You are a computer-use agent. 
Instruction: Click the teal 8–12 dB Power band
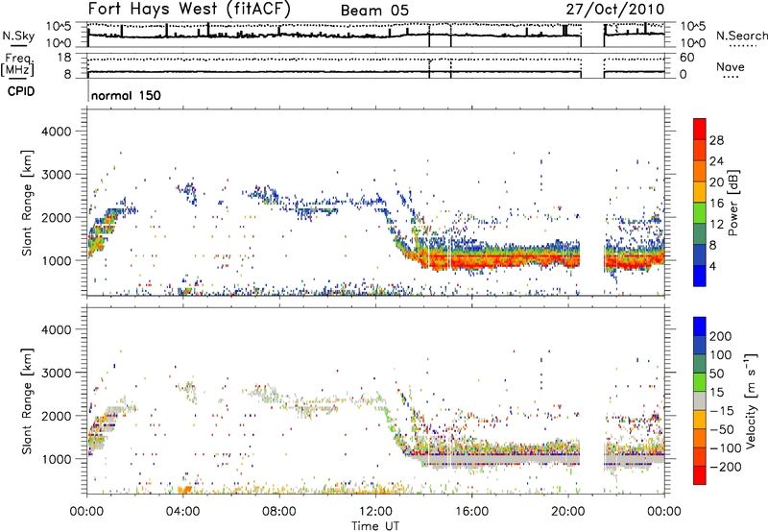(x=700, y=233)
